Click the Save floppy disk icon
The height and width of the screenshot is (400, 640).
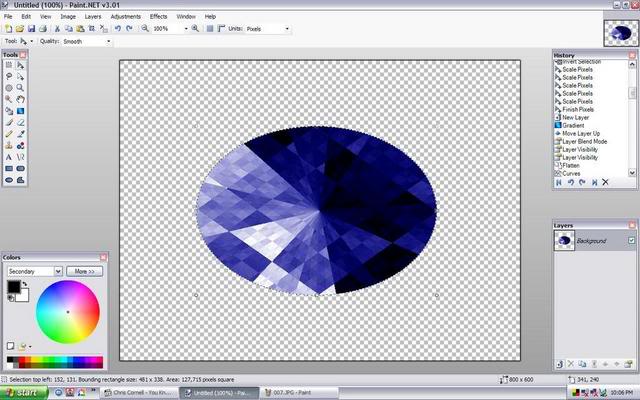tap(31, 29)
